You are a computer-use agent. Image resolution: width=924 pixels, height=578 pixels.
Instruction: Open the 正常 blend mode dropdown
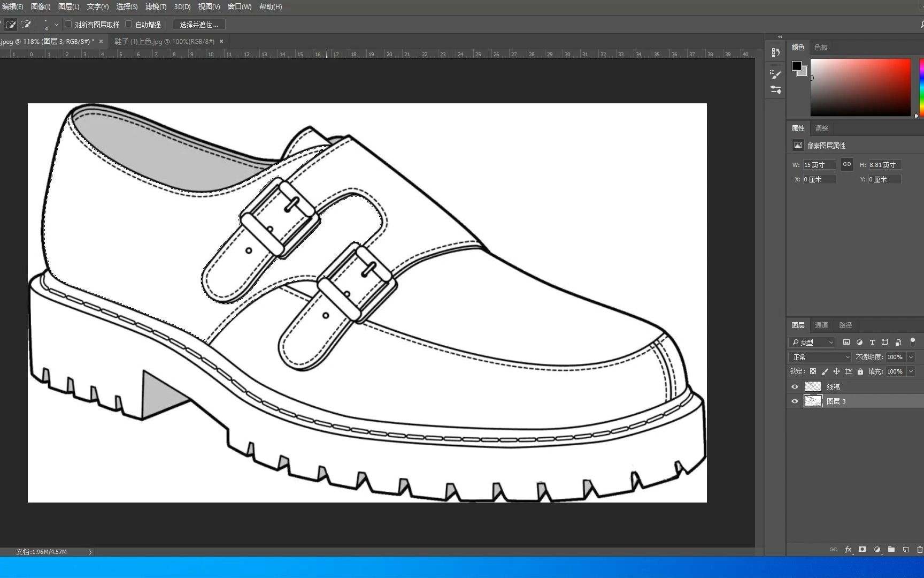point(820,357)
